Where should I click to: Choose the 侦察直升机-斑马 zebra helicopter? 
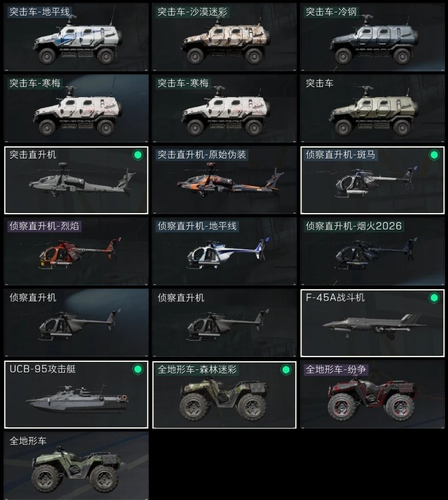(372, 180)
